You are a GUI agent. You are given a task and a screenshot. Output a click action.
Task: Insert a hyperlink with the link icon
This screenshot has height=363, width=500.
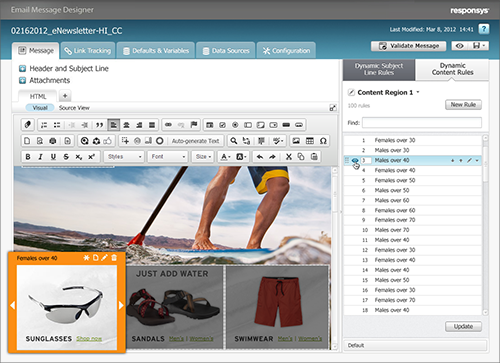pos(168,125)
